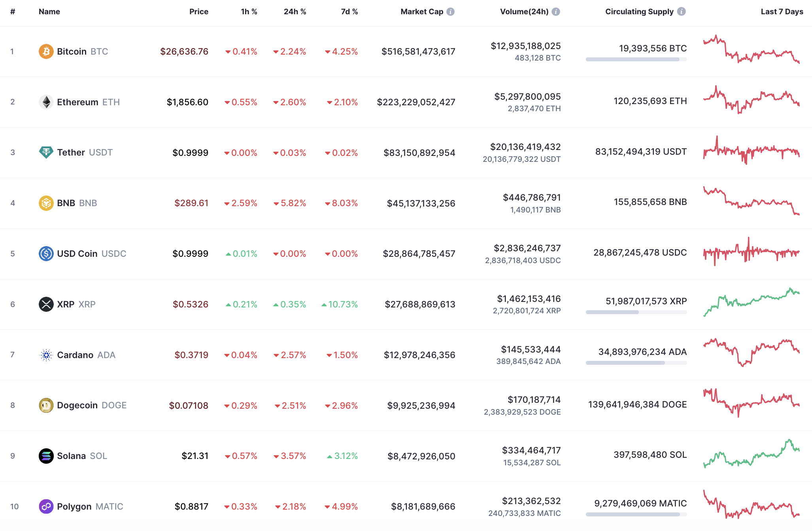Select the Ethereum ETH logo
This screenshot has height=531, width=812.
[46, 102]
